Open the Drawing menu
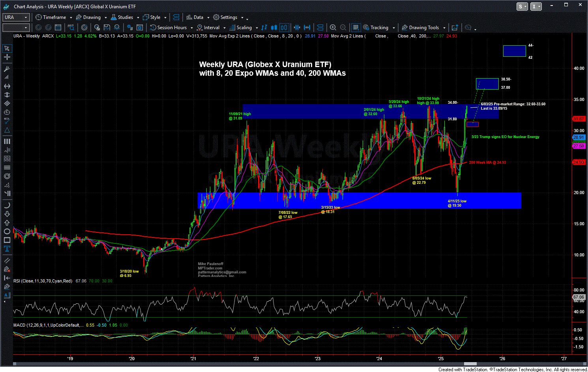The width and height of the screenshot is (588, 372). tap(88, 17)
